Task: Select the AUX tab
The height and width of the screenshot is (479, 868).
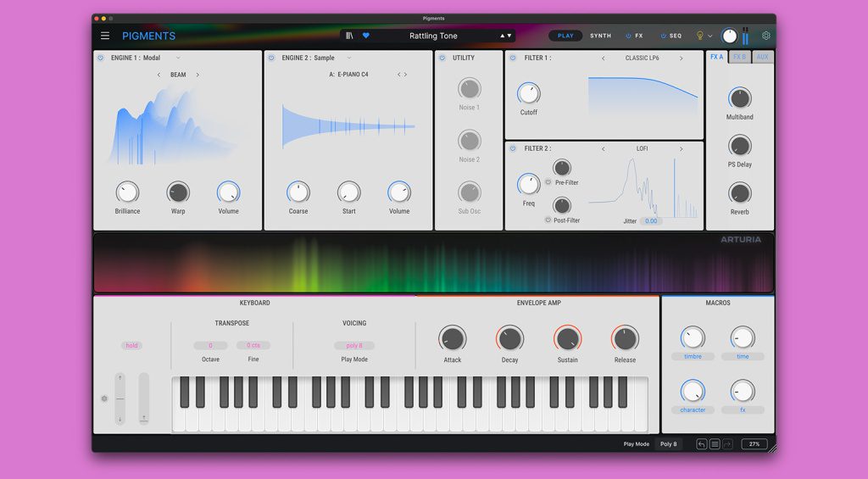Action: tap(762, 57)
